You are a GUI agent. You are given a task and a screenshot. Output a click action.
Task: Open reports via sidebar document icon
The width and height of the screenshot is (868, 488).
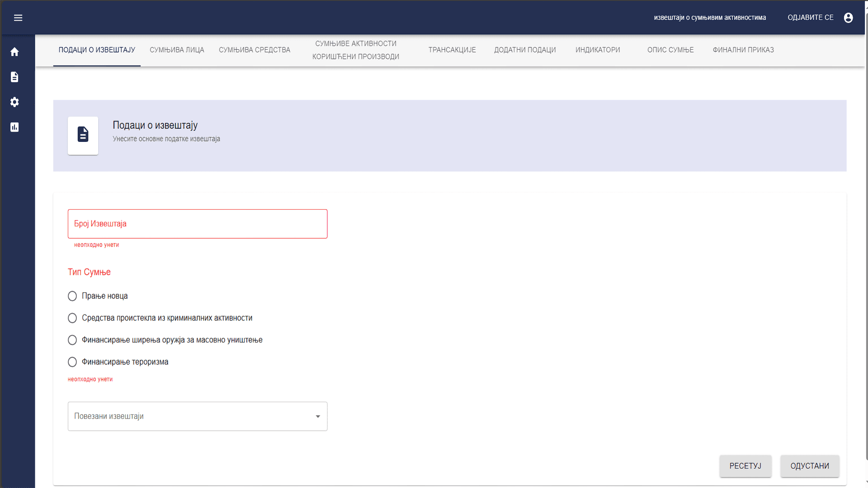click(14, 77)
